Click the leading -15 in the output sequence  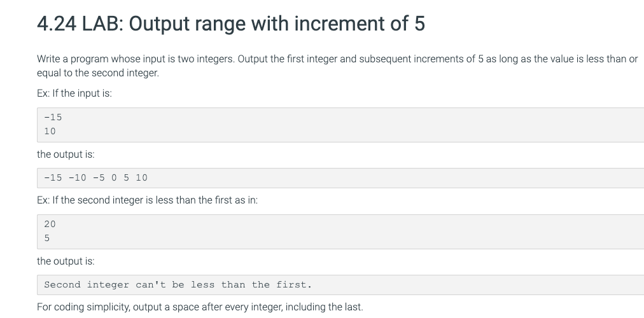pos(53,177)
